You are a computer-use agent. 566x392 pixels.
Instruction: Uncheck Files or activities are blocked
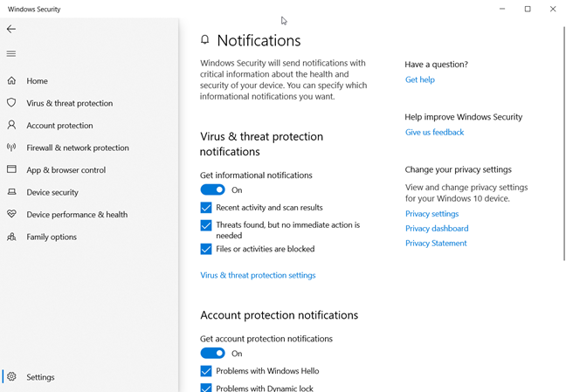(206, 249)
